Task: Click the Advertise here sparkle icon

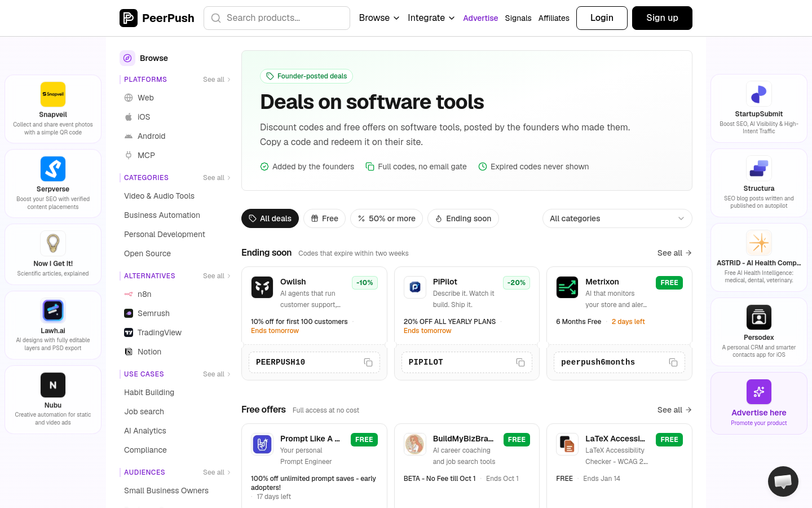Action: pos(759,392)
